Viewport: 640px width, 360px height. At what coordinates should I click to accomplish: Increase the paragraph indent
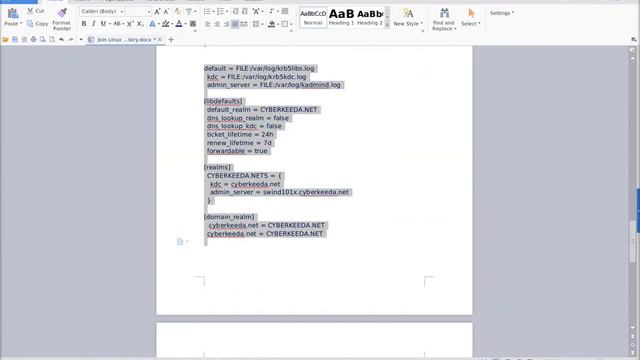pos(245,11)
